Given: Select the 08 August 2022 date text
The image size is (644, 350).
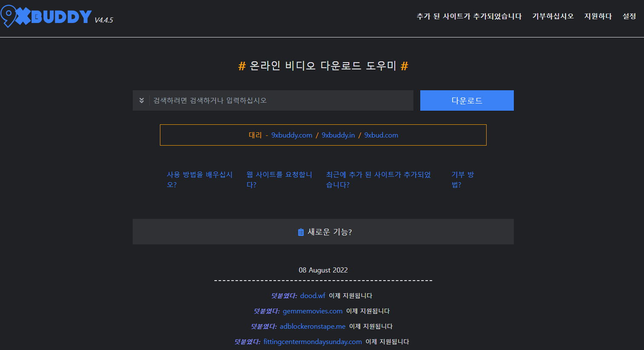Looking at the screenshot, I should [323, 270].
